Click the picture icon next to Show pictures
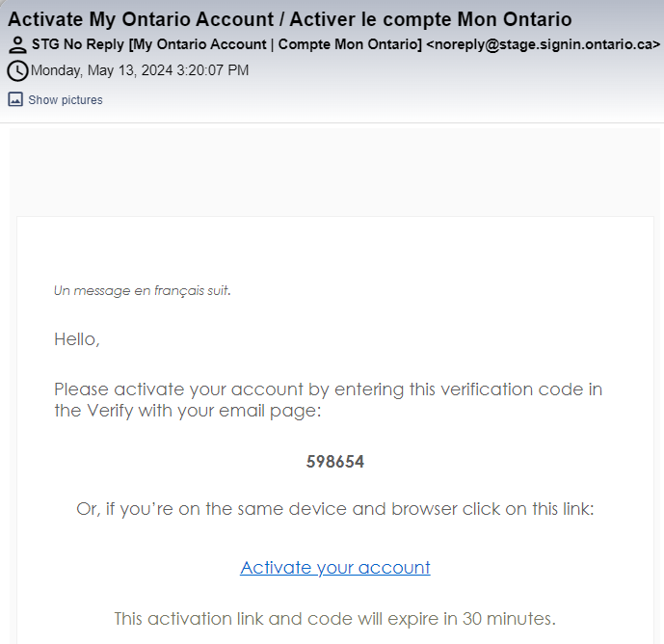The image size is (664, 644). click(x=15, y=99)
